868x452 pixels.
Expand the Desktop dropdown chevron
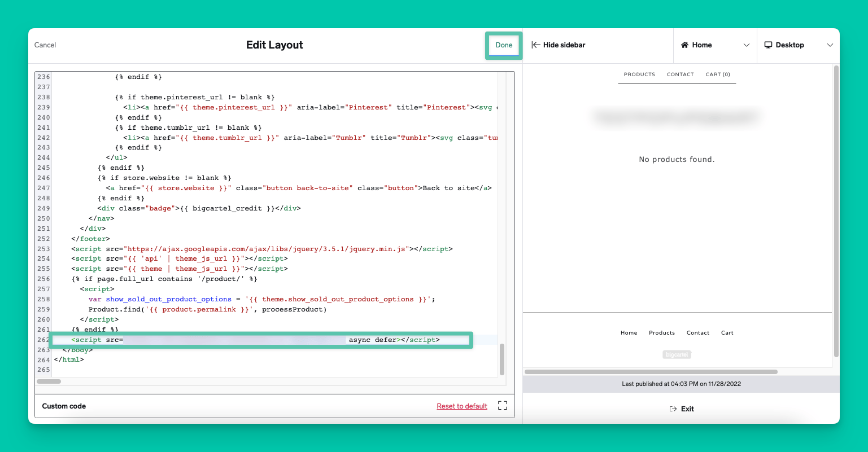(x=830, y=45)
